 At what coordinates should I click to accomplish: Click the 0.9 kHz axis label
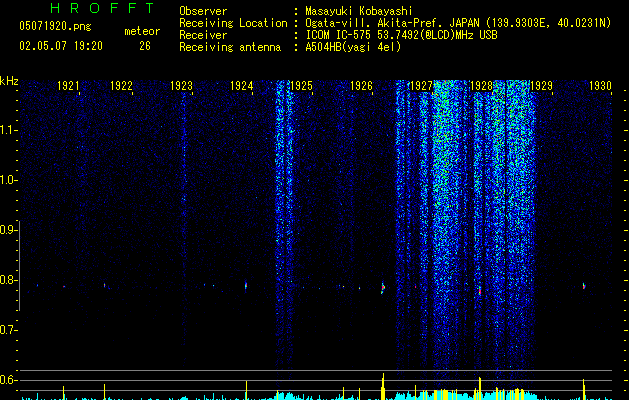click(8, 230)
